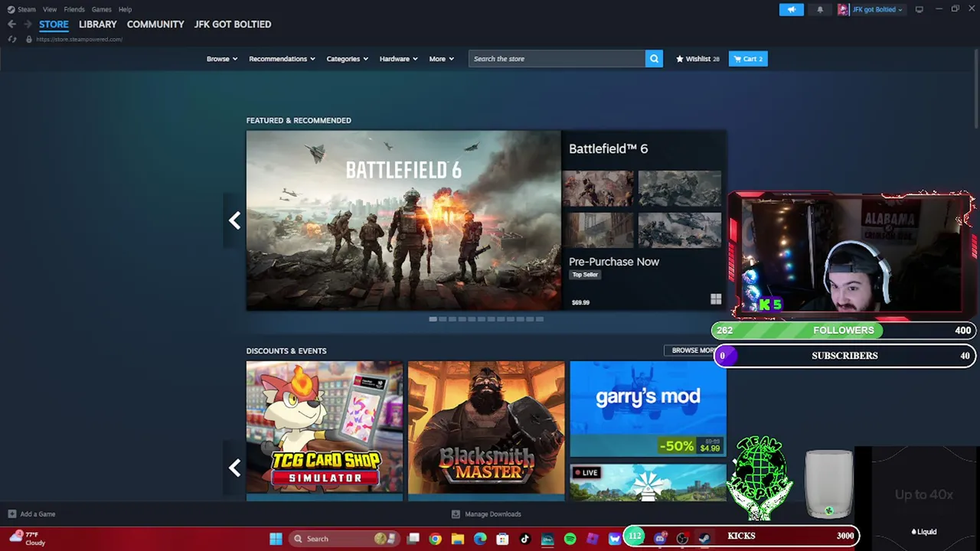Open the garry's mod discount card
The height and width of the screenshot is (551, 980).
pos(648,409)
